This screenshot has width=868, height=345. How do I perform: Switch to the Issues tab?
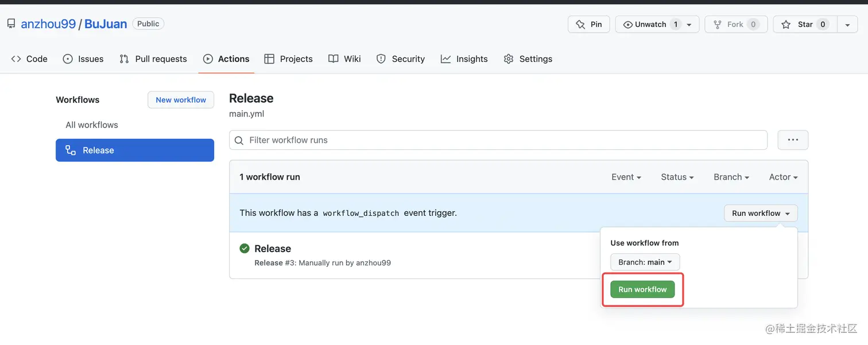point(83,59)
